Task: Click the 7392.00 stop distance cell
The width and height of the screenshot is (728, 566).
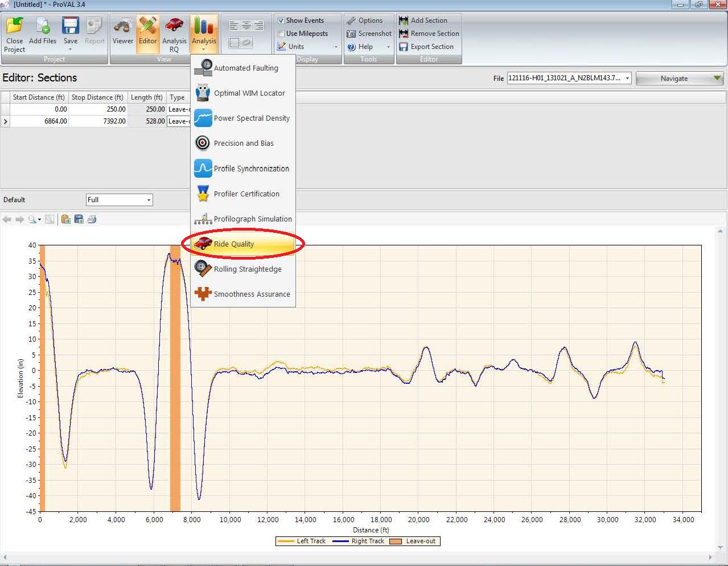Action: click(98, 121)
